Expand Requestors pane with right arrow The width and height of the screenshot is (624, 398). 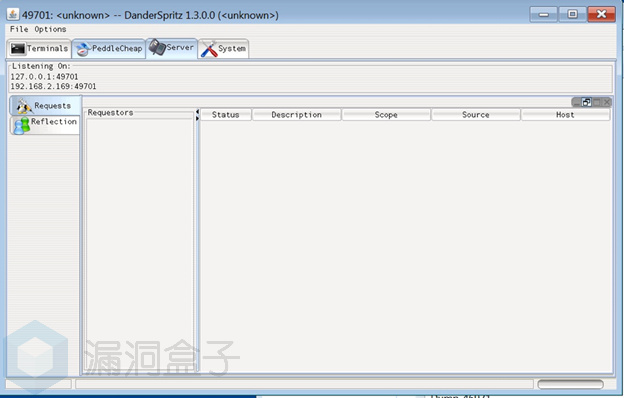pos(197,118)
